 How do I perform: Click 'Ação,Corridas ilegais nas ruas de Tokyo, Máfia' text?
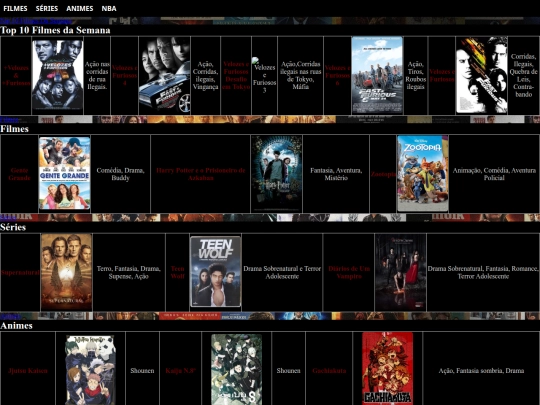pyautogui.click(x=300, y=75)
